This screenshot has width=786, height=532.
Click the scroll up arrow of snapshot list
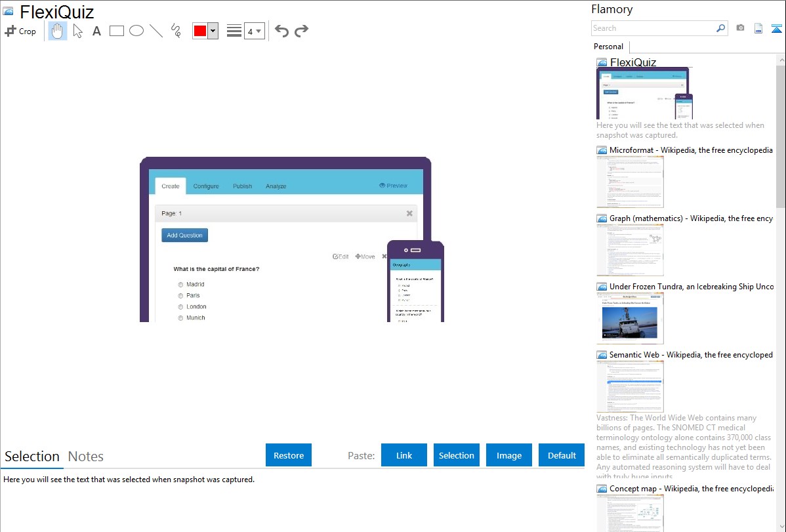[781, 60]
